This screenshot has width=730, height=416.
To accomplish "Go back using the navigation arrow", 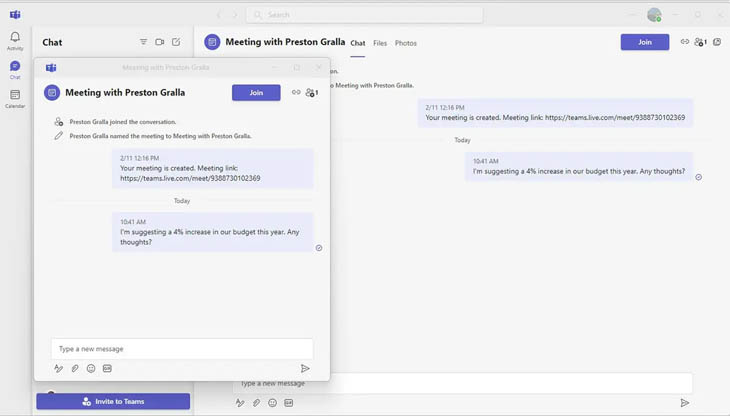I will (x=219, y=14).
